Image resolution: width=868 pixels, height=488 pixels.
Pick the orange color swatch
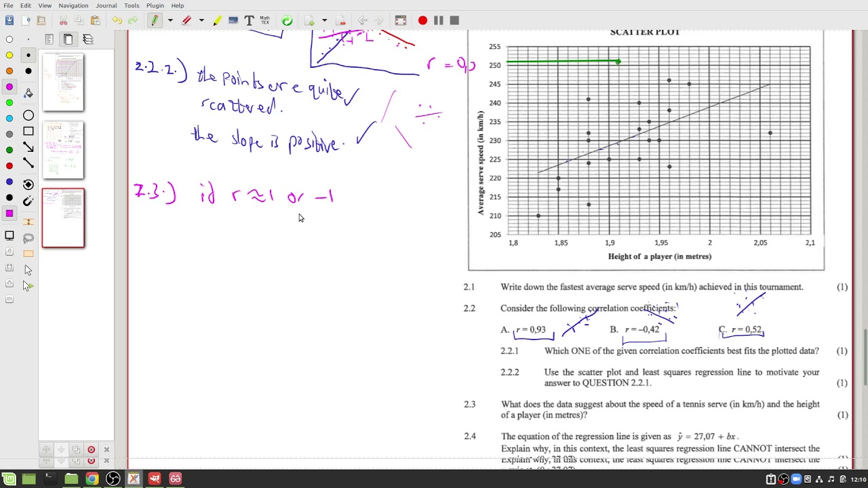coord(9,71)
